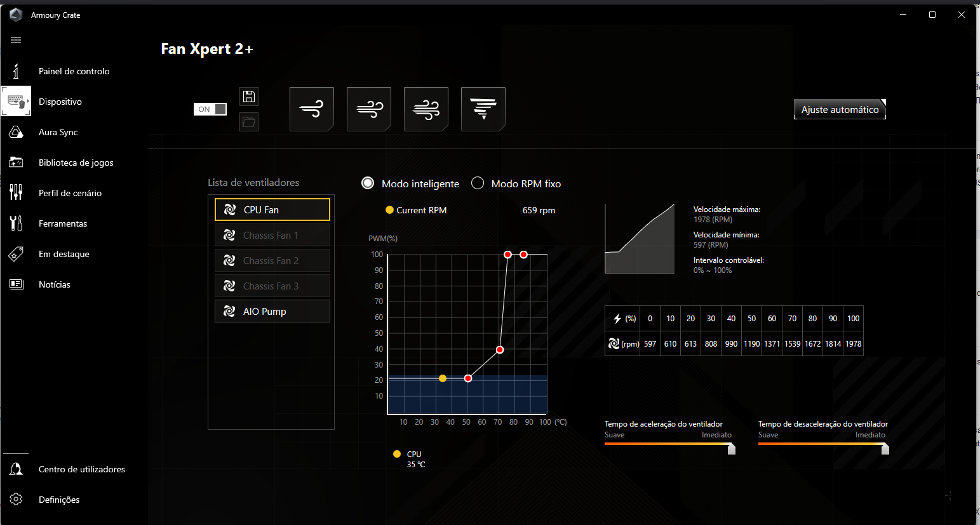Image resolution: width=980 pixels, height=525 pixels.
Task: Select Chassis Fan 3 in the list
Action: (x=272, y=286)
